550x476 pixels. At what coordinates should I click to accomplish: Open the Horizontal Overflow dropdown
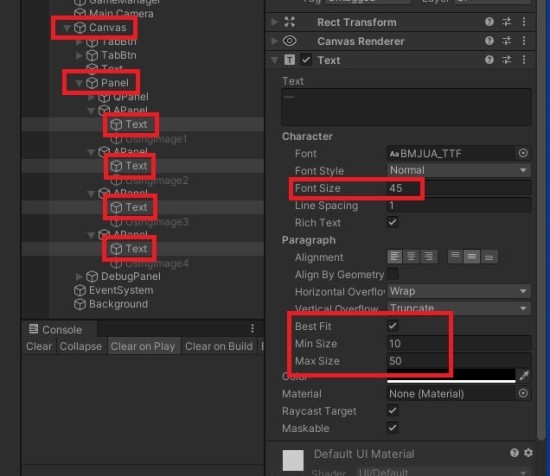459,291
